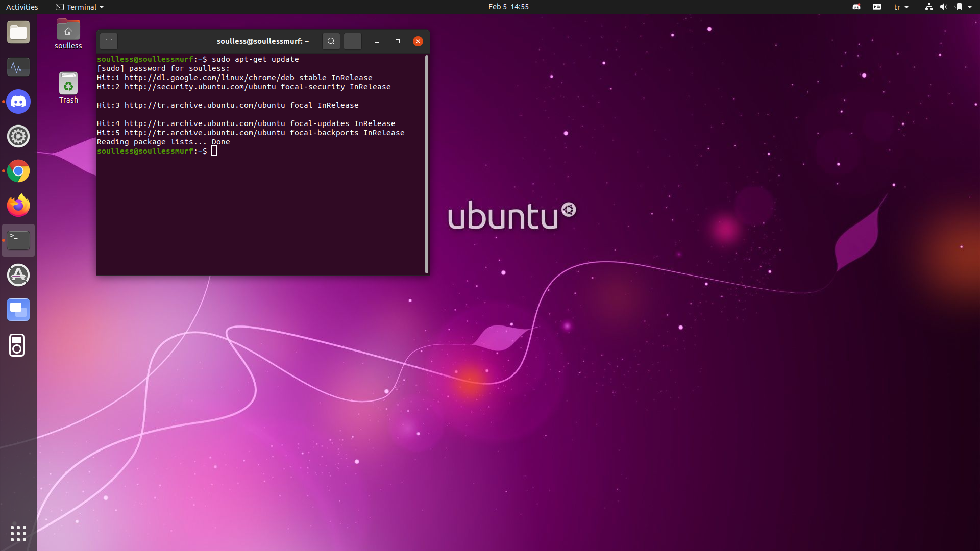The image size is (980, 551).
Task: Open the network status indicator
Action: [x=929, y=7]
